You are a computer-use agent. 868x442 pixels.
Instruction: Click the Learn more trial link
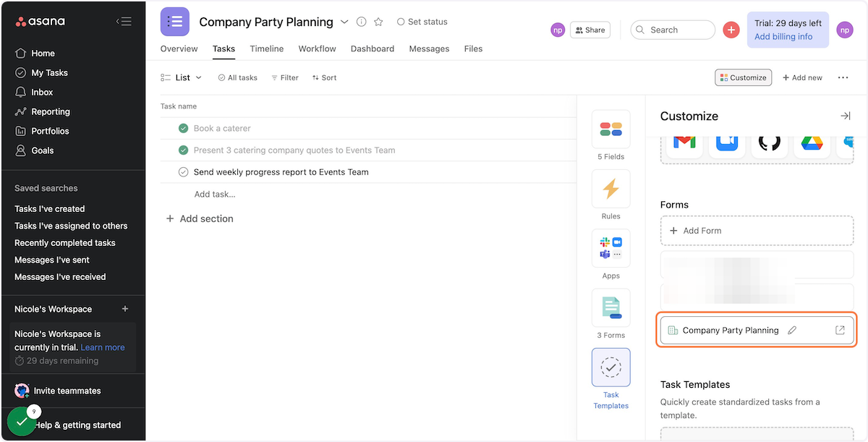click(103, 347)
